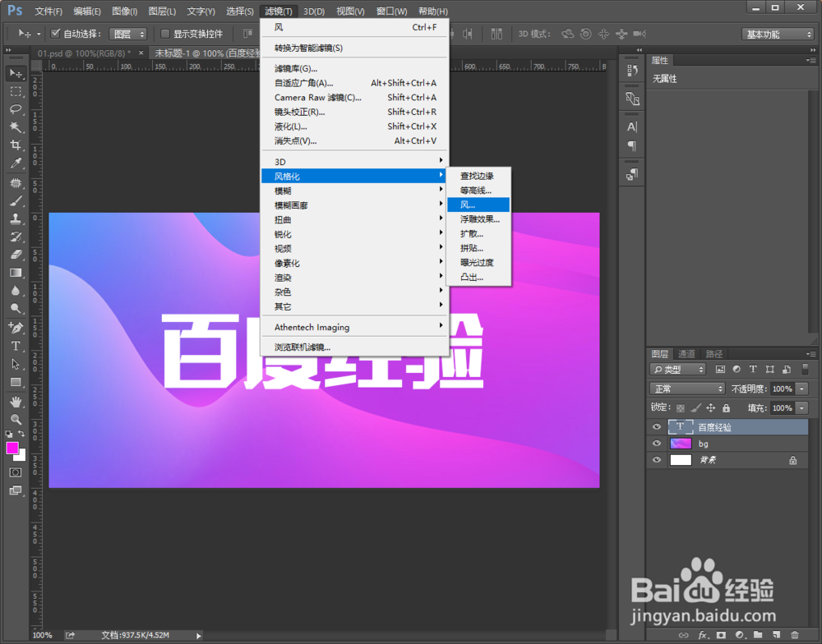The width and height of the screenshot is (822, 644).
Task: Change the screen mode icon
Action: coord(16,490)
